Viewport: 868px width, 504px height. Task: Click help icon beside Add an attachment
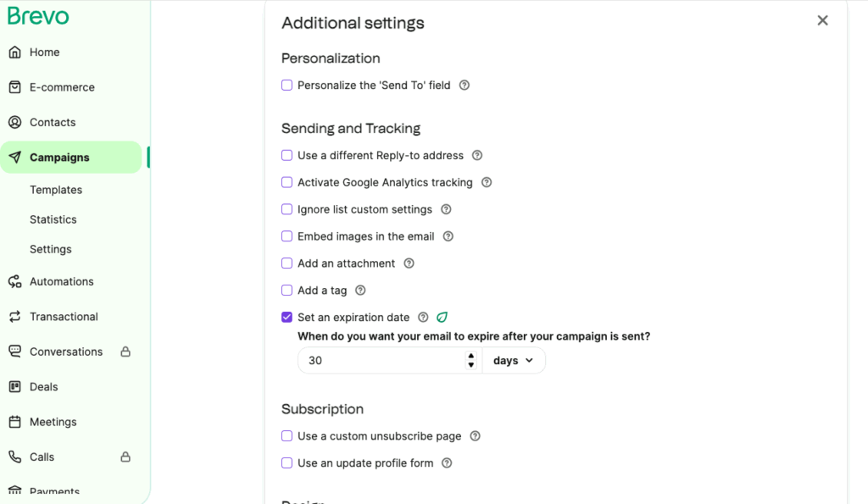pos(409,263)
